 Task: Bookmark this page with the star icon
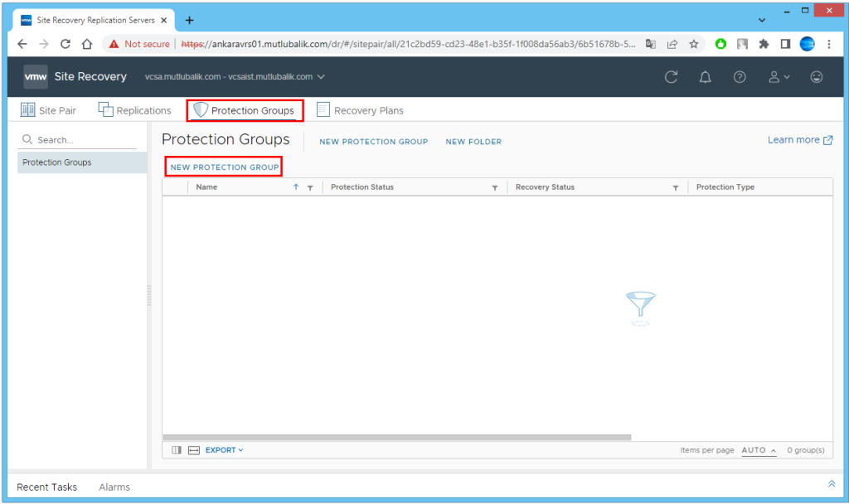coord(694,44)
